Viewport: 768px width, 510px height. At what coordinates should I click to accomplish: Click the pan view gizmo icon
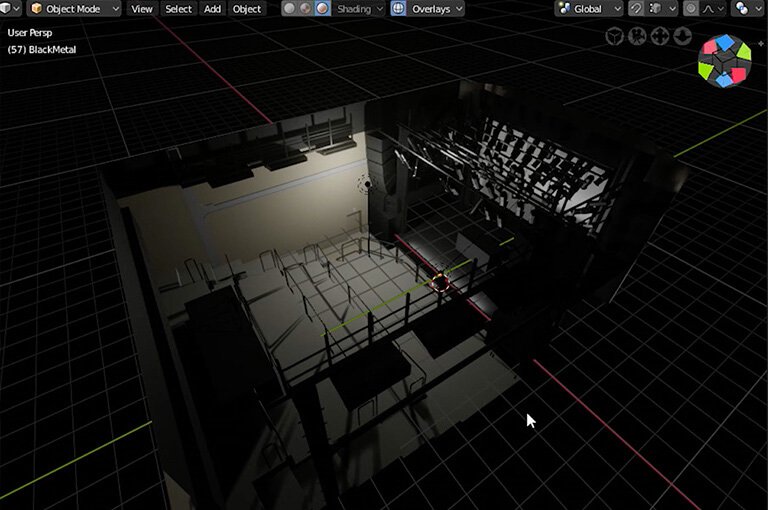coord(660,36)
